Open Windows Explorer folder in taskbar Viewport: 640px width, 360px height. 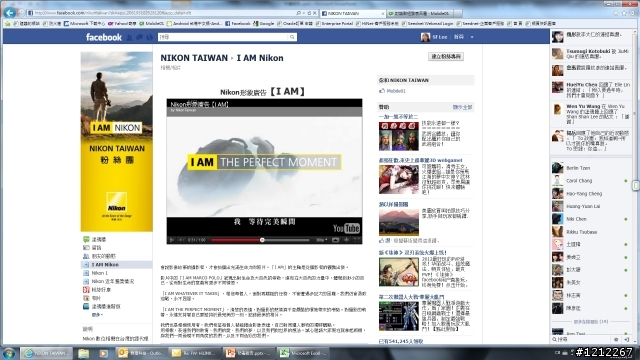pos(84,353)
